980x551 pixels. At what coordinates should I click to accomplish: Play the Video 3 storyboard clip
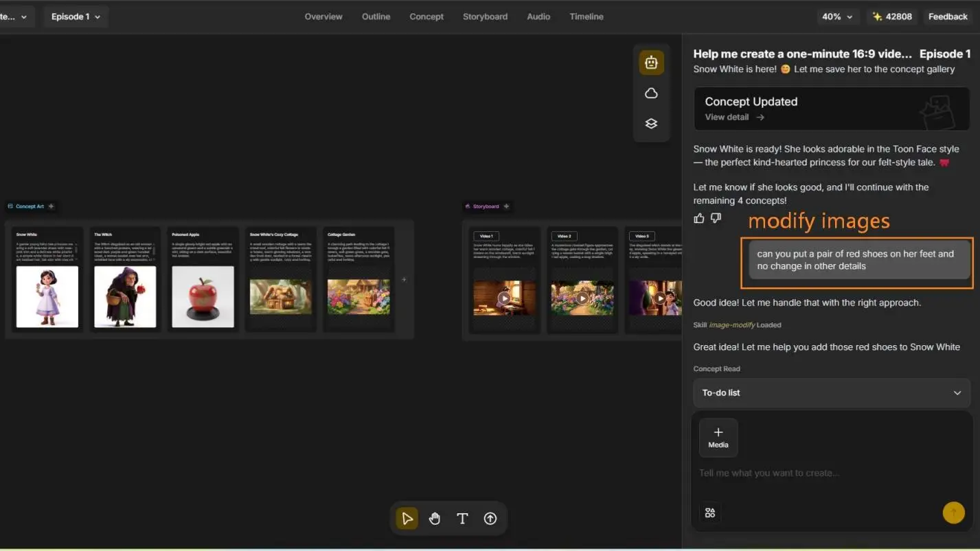660,298
